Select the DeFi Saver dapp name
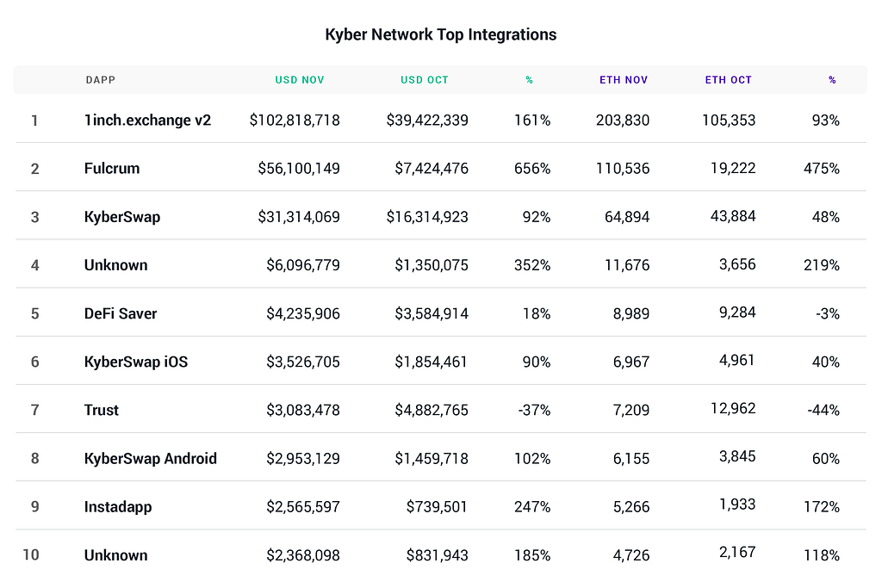This screenshot has height=588, width=882. click(121, 313)
